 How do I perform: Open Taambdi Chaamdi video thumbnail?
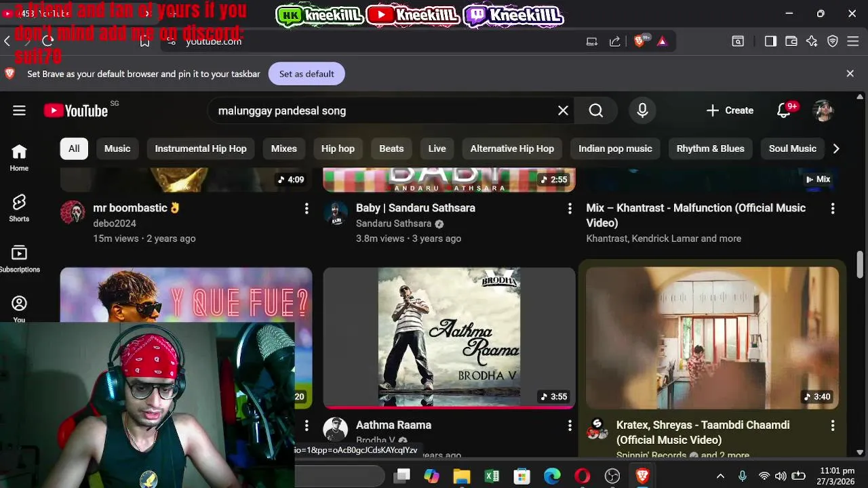(712, 338)
